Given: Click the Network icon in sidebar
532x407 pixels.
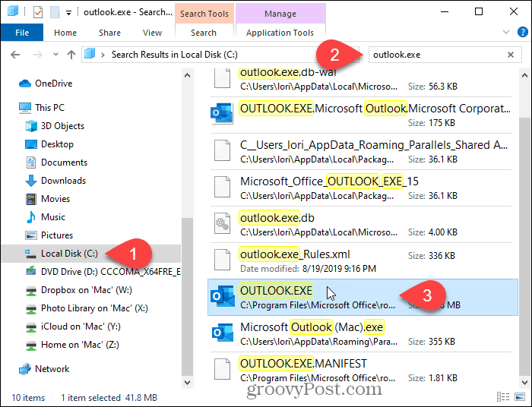Looking at the screenshot, I should [x=25, y=369].
